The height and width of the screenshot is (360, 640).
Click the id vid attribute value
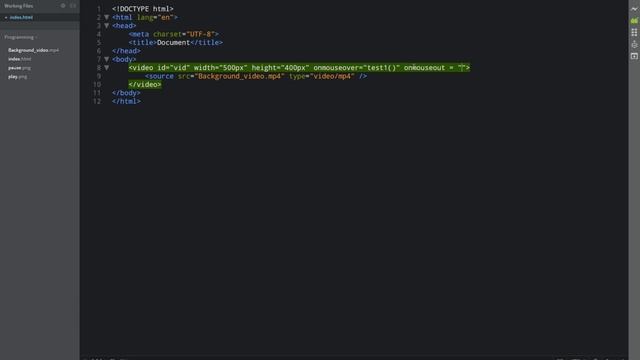(178, 68)
